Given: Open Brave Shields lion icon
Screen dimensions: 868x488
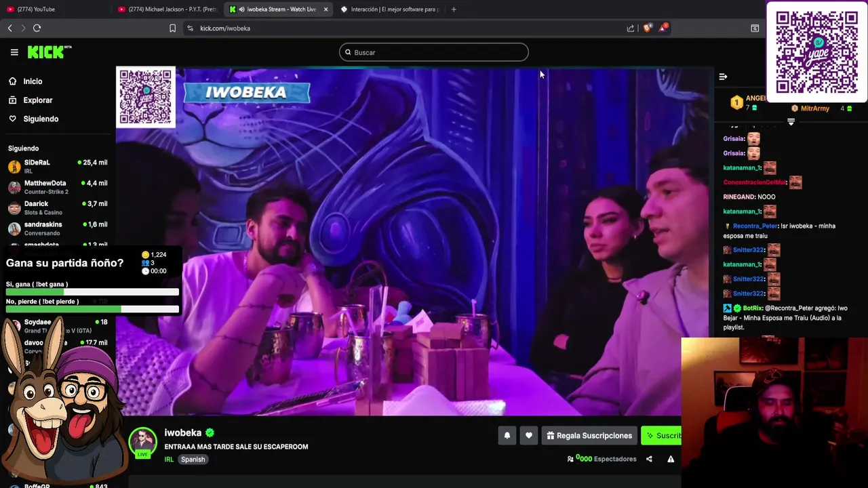Looking at the screenshot, I should [648, 28].
